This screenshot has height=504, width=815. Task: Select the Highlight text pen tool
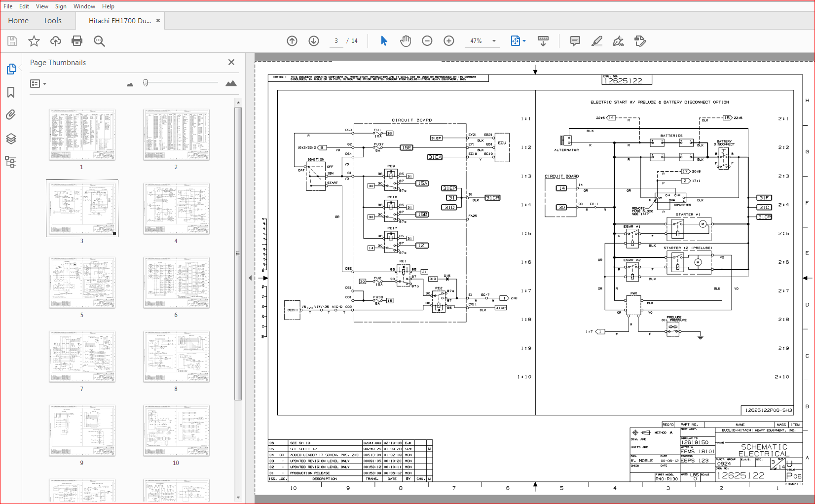[597, 41]
